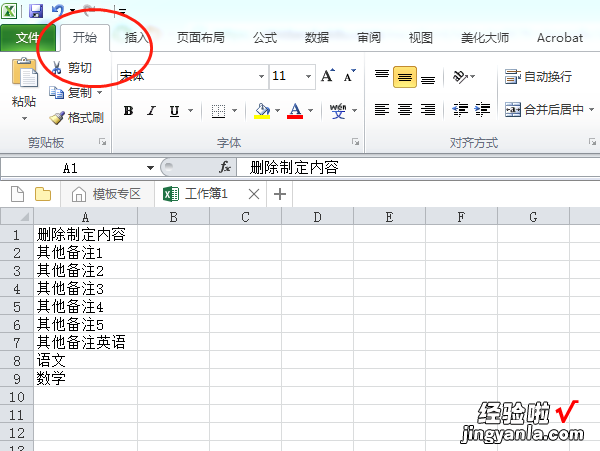The image size is (600, 451).
Task: Decrease font size with small A icon
Action: (349, 76)
